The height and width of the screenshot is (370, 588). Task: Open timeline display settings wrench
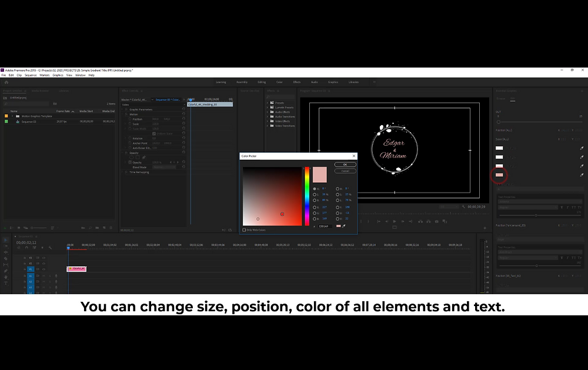click(50, 247)
